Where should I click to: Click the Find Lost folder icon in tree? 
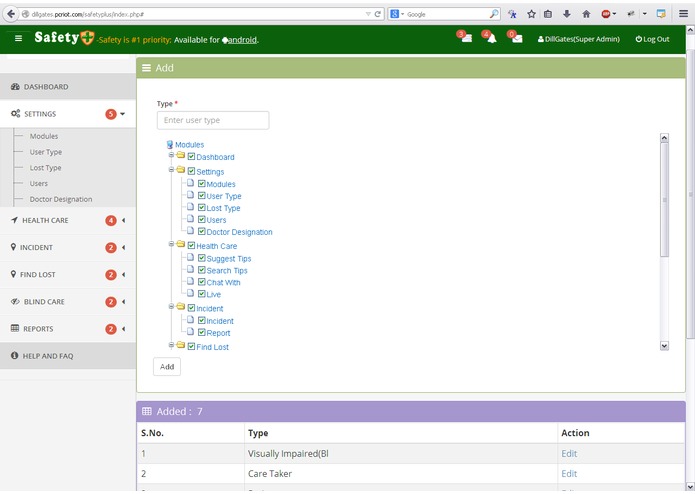coord(180,345)
